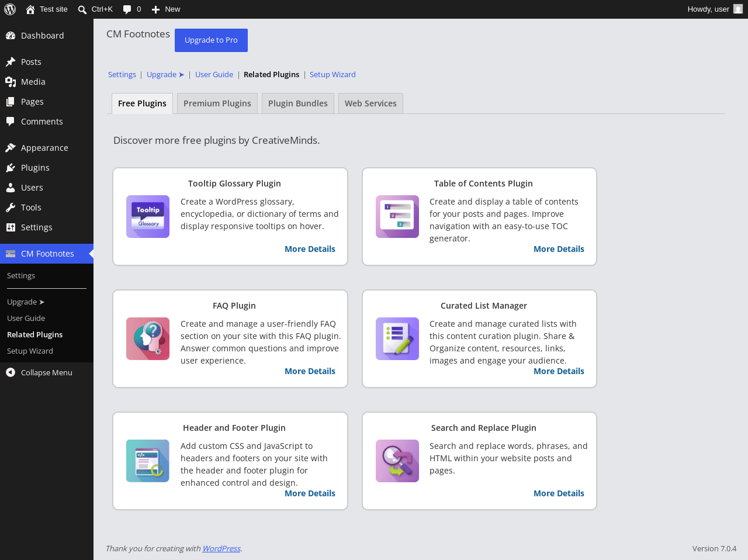Click the Tooltip Glossary plugin thumbnail

148,216
